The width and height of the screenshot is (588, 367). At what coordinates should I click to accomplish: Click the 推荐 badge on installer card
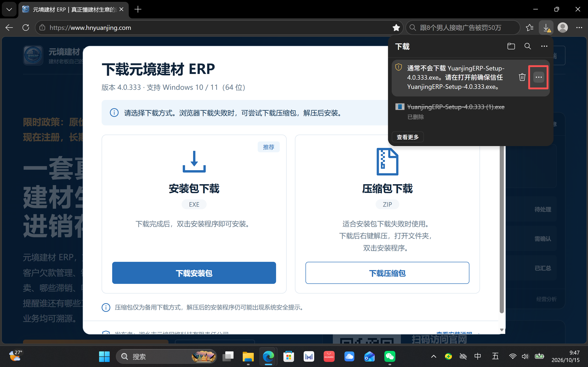point(268,147)
